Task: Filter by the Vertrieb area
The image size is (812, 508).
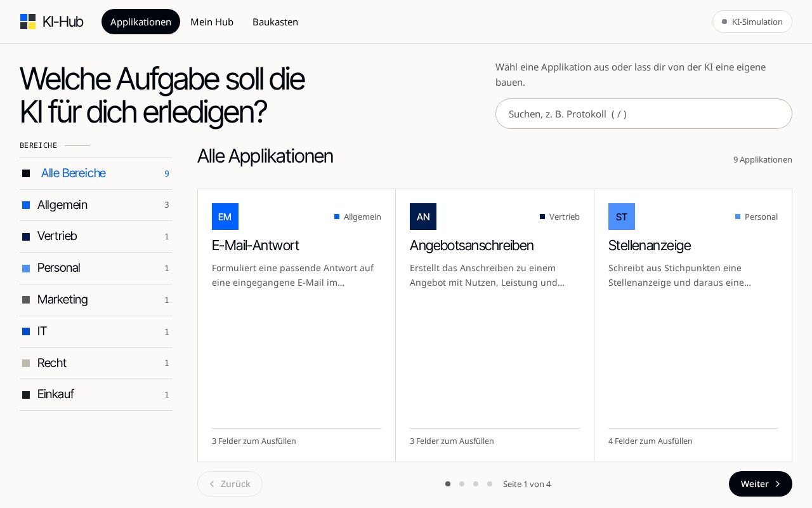Action: (x=96, y=236)
